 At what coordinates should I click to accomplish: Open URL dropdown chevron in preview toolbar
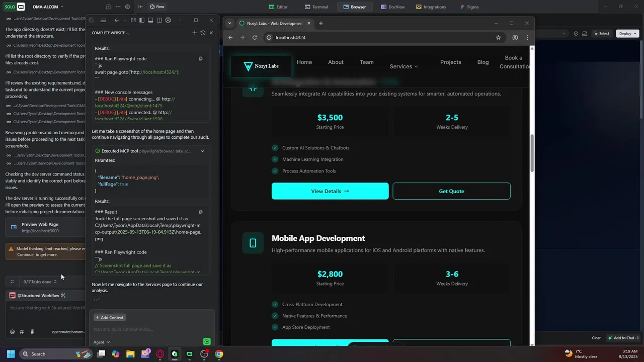[x=564, y=34]
